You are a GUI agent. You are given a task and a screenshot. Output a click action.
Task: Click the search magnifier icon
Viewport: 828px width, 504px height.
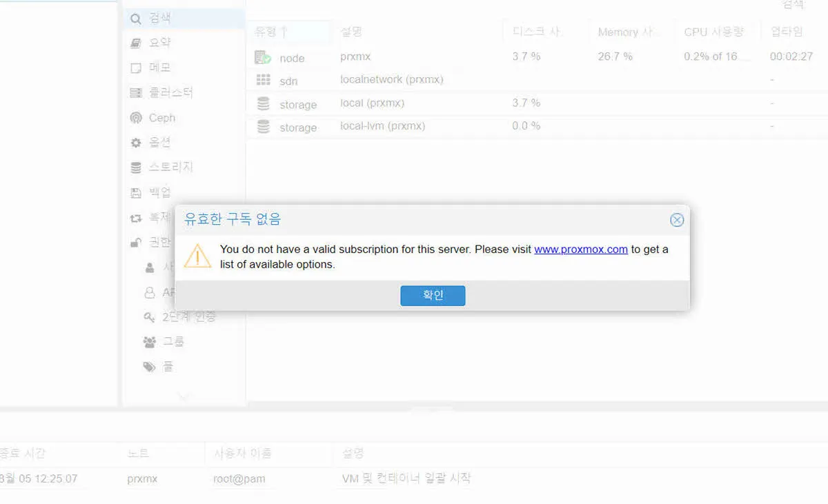point(136,19)
